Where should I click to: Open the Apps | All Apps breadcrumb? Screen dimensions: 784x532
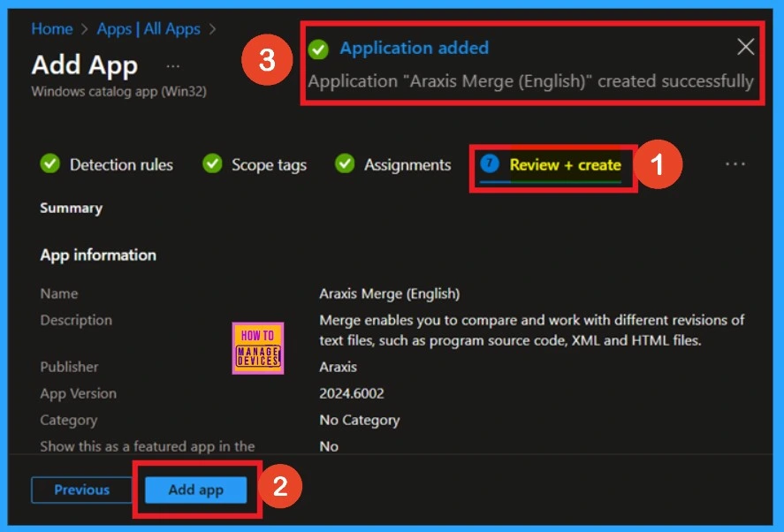click(x=148, y=29)
